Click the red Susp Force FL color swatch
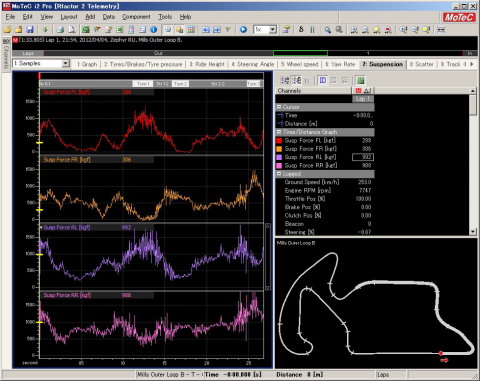 click(279, 141)
